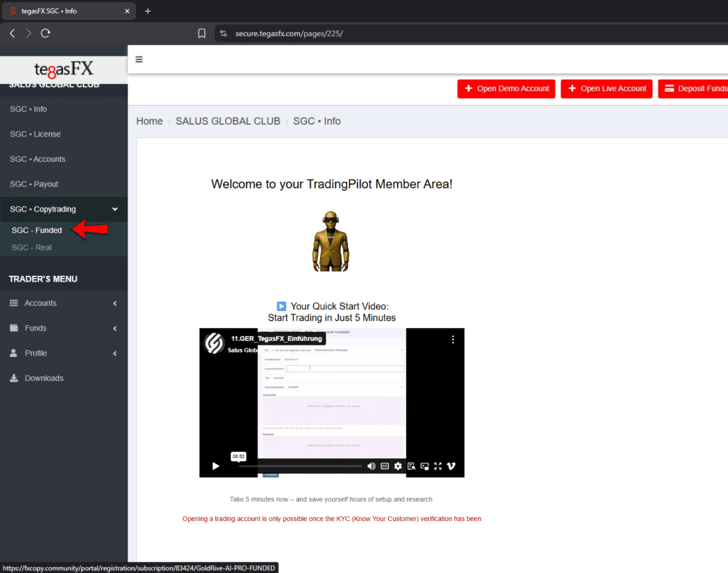Click the Profile person icon

click(x=13, y=353)
